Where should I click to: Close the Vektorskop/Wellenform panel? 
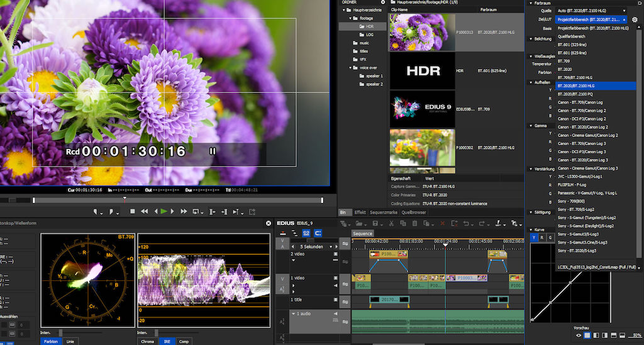268,223
